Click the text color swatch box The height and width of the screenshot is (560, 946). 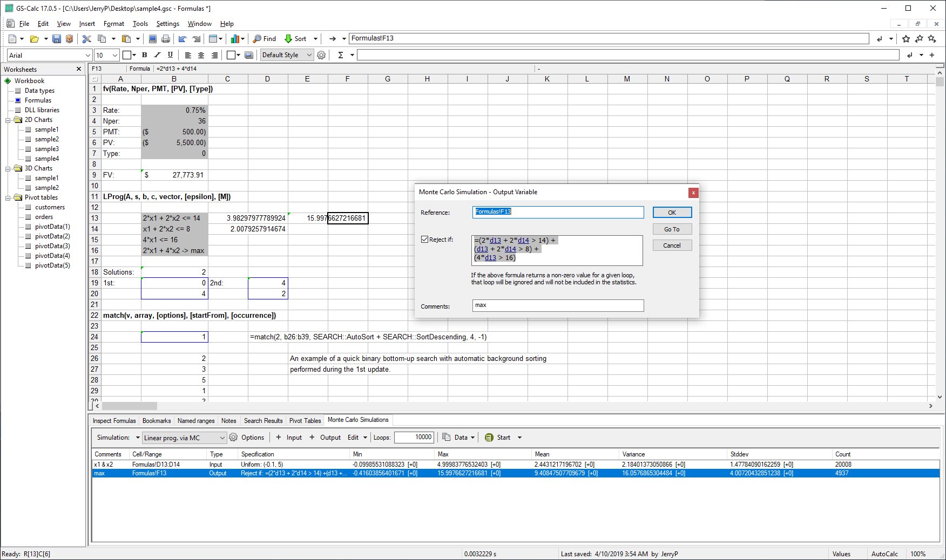click(x=127, y=55)
